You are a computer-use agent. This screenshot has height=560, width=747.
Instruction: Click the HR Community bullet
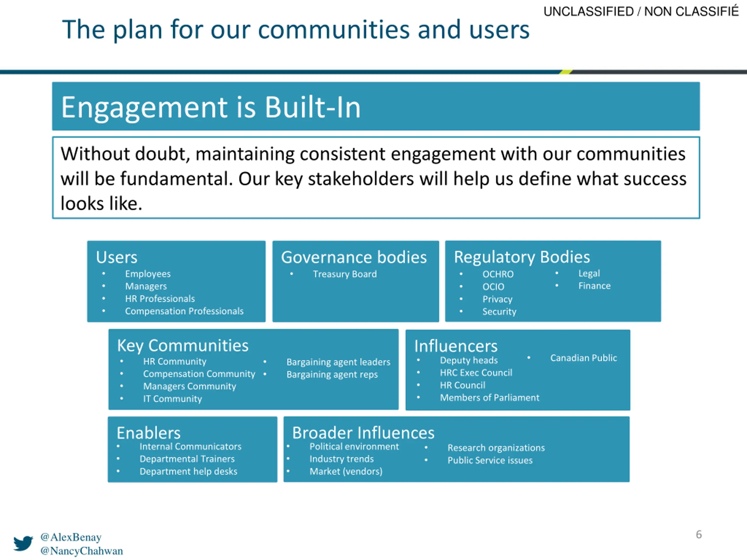point(174,361)
